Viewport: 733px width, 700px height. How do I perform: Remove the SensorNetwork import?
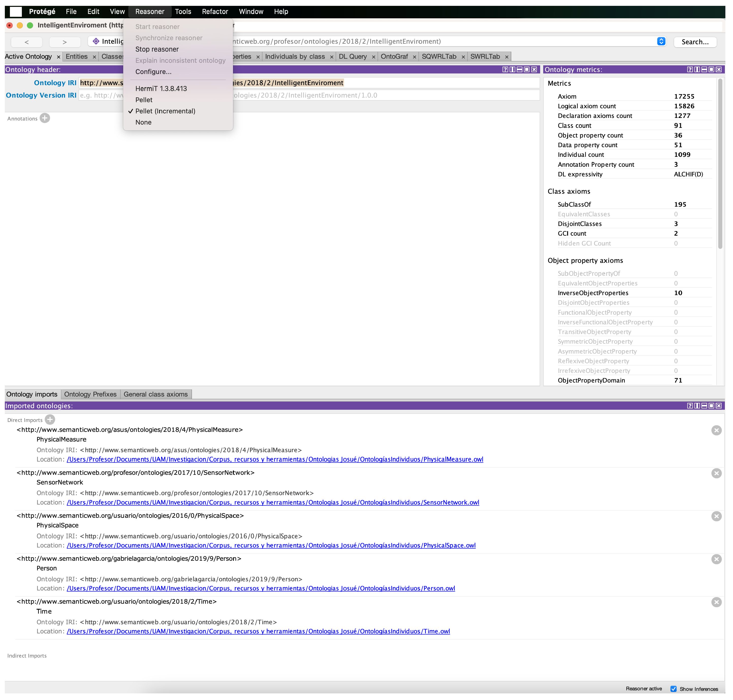tap(716, 473)
